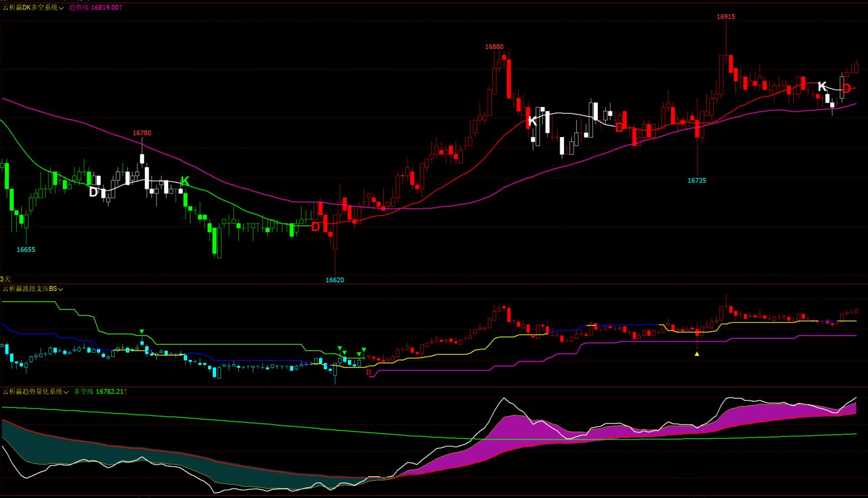This screenshot has height=498, width=868.
Task: Click the 16880 peak price label
Action: (x=494, y=47)
